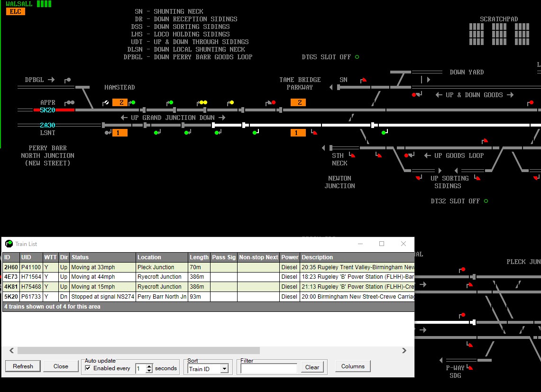Click the red signal left of Up Goods Loop label
541x392 pixels.
click(x=409, y=155)
